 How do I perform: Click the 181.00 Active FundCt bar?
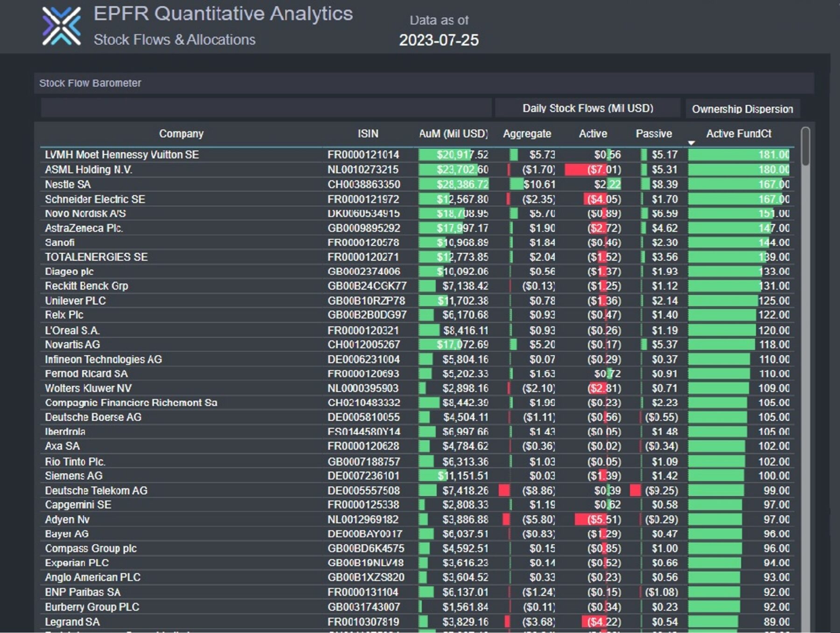(x=739, y=155)
